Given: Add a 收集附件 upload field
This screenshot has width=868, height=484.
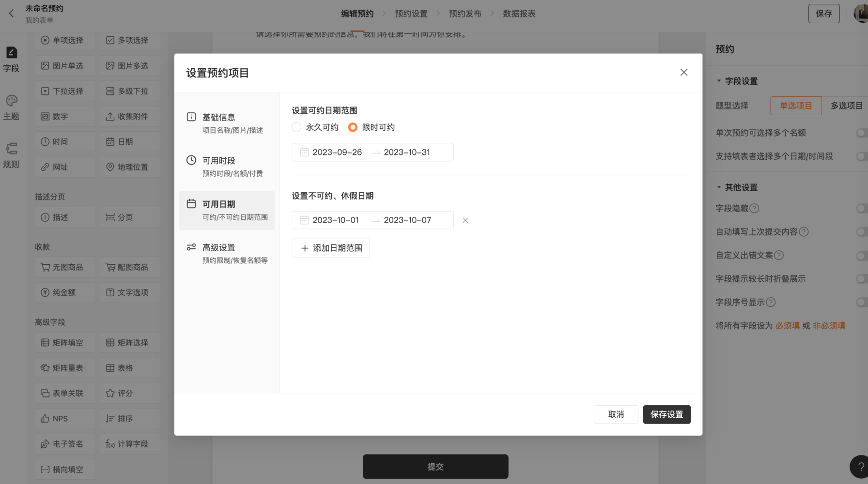Looking at the screenshot, I should [x=130, y=116].
